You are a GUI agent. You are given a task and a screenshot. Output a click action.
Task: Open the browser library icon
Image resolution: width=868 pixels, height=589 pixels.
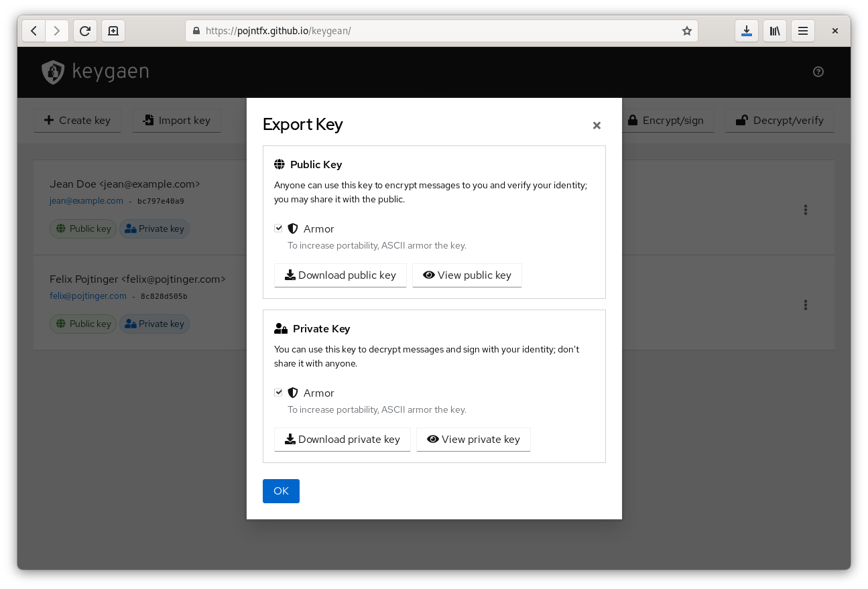(775, 31)
